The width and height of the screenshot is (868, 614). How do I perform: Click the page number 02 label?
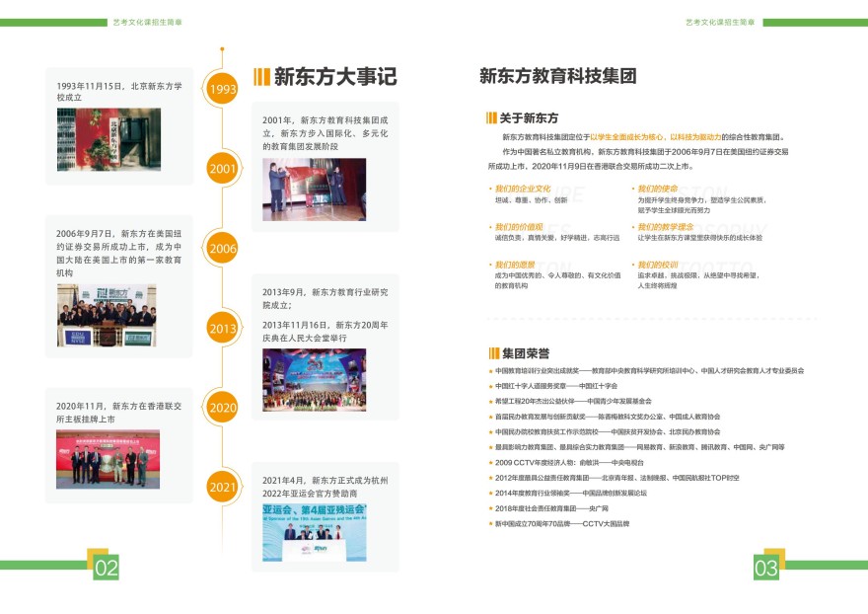(106, 568)
